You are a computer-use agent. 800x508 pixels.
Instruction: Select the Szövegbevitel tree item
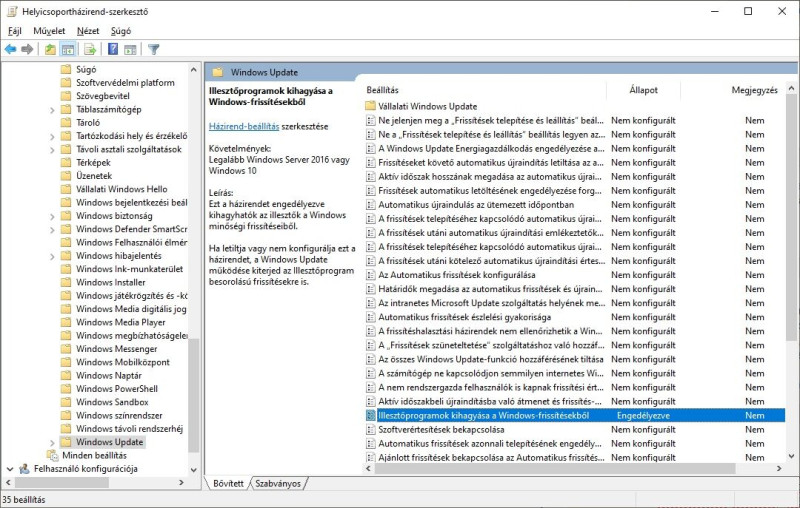tap(103, 96)
